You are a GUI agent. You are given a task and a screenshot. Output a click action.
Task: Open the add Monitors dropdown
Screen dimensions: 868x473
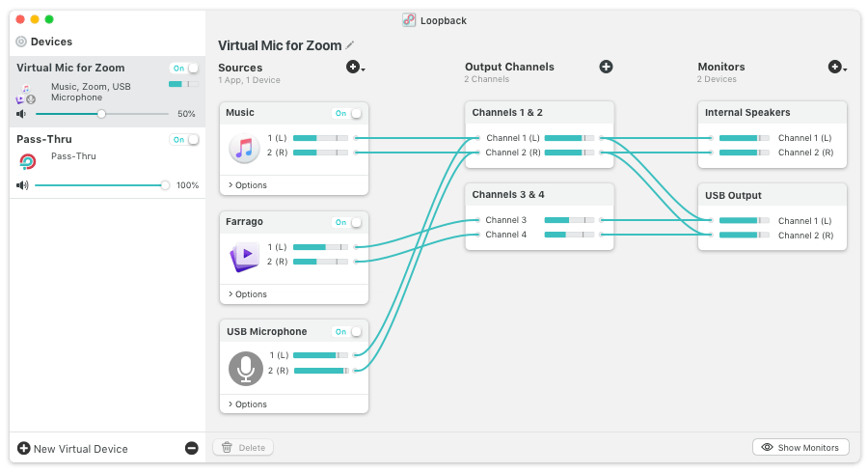pyautogui.click(x=835, y=67)
